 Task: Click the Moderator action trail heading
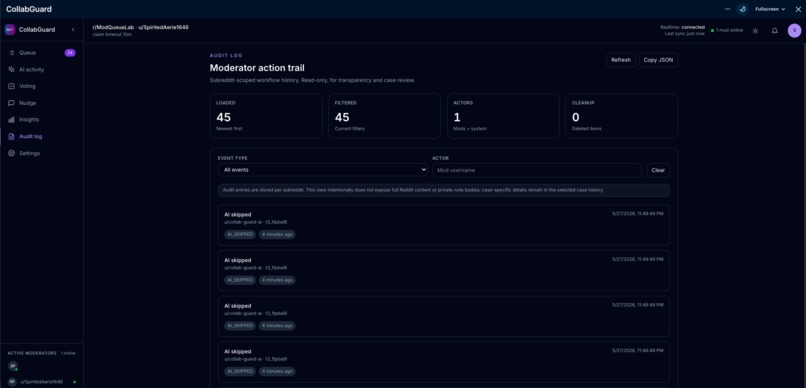tap(257, 68)
